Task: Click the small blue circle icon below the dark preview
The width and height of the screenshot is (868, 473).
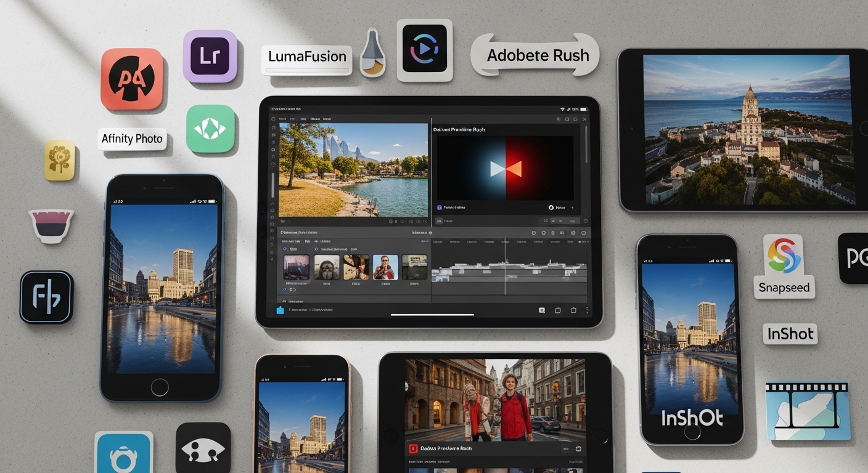Action: [x=440, y=208]
